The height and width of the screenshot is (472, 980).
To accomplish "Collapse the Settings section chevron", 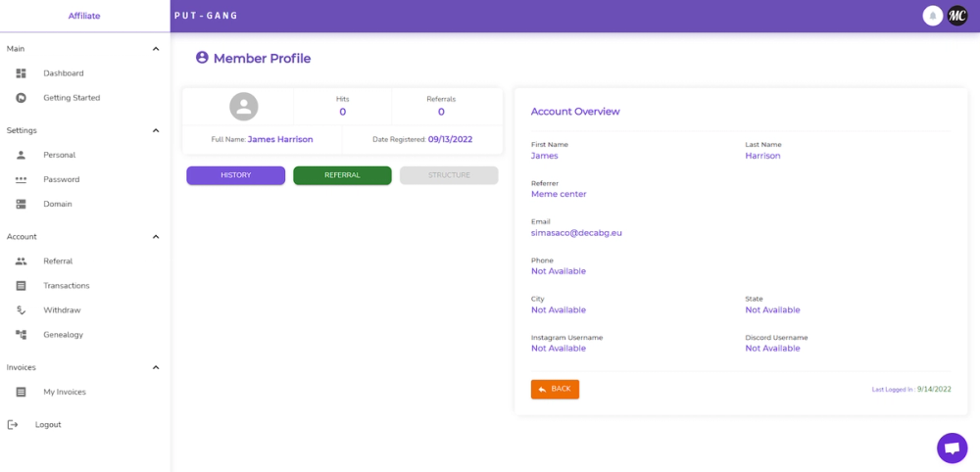I will tap(156, 130).
